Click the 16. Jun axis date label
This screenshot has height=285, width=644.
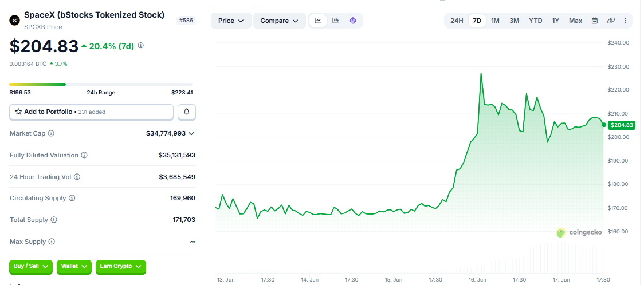coord(477,280)
